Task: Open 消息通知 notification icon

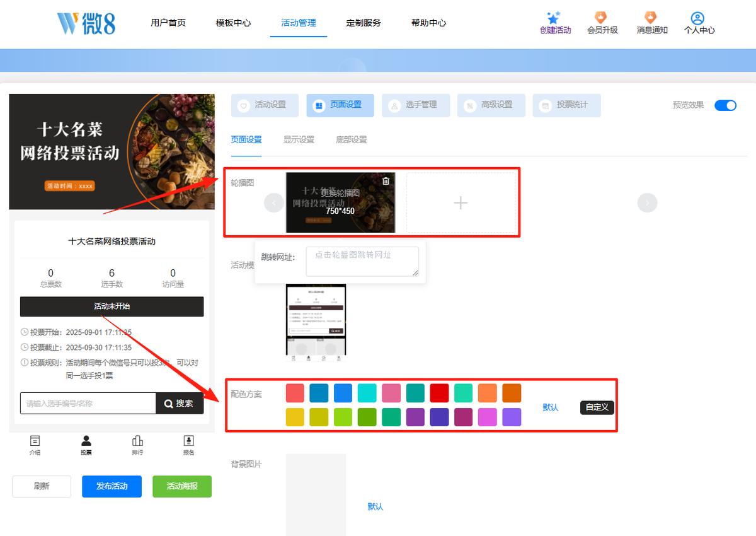Action: pyautogui.click(x=651, y=17)
